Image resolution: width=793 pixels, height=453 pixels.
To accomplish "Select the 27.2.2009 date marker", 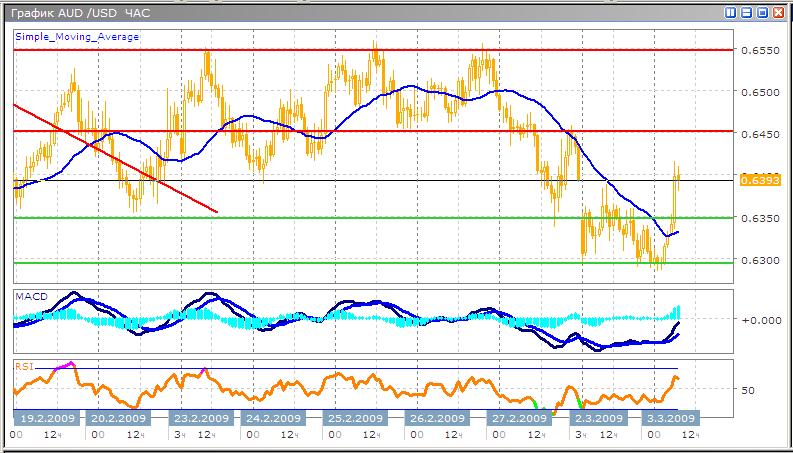I will 520,418.
